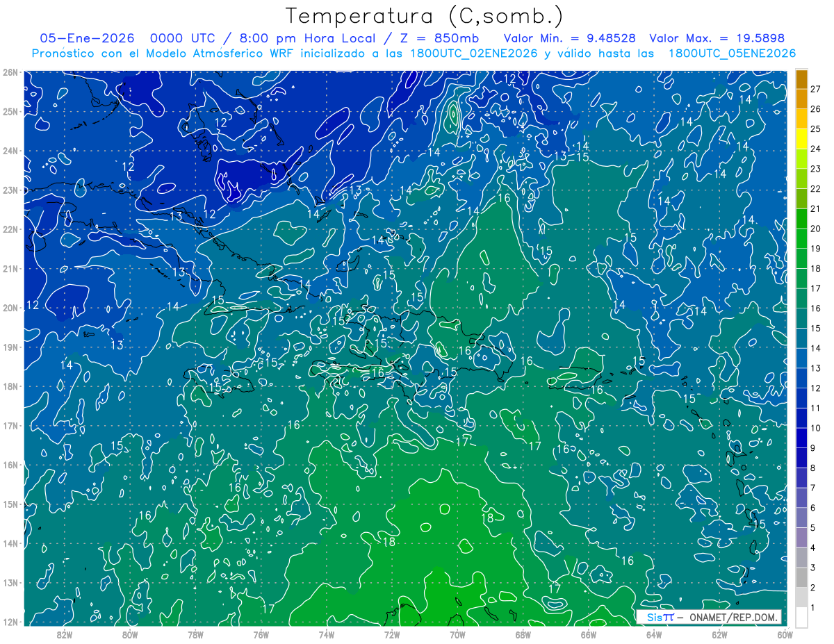Click the '24N' latitude axis label
This screenshot has width=834, height=644.
pos(10,151)
